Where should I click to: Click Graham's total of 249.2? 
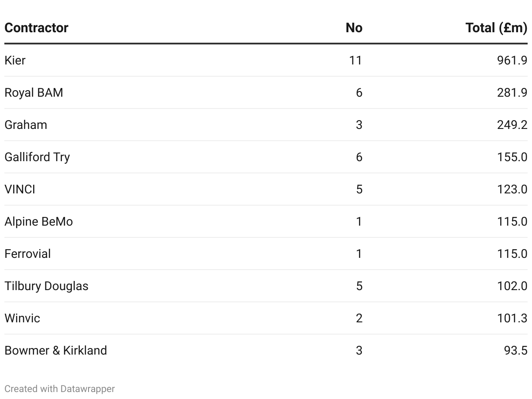pos(512,125)
